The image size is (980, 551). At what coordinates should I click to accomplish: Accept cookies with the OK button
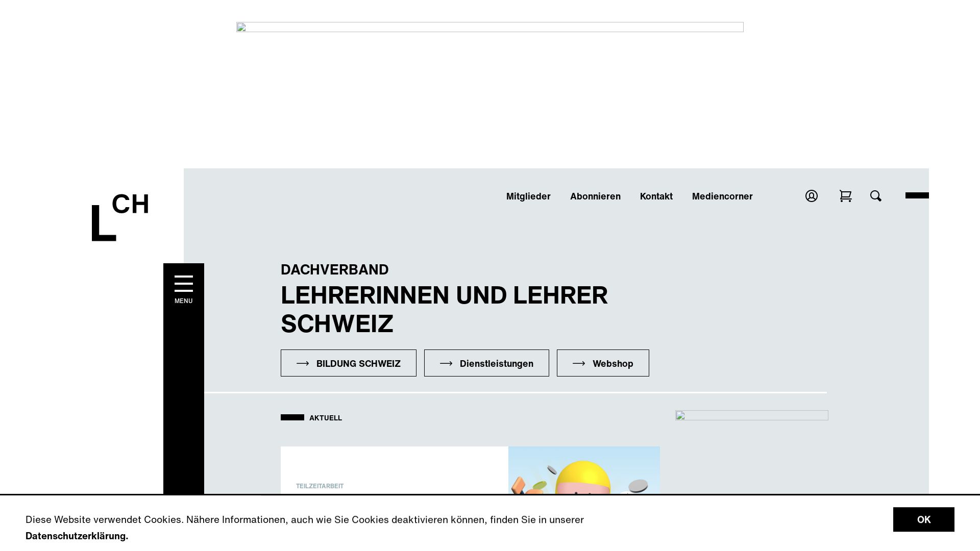click(924, 519)
